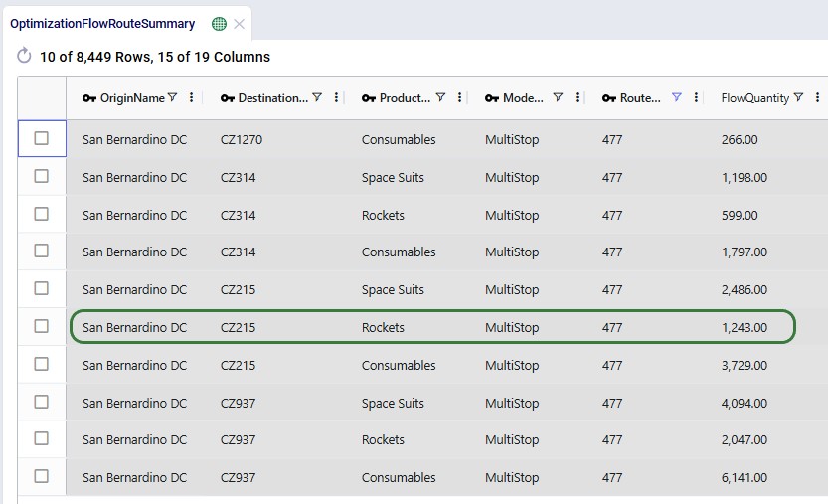The height and width of the screenshot is (504, 828).
Task: Sort by Mode column header
Action: click(x=523, y=98)
